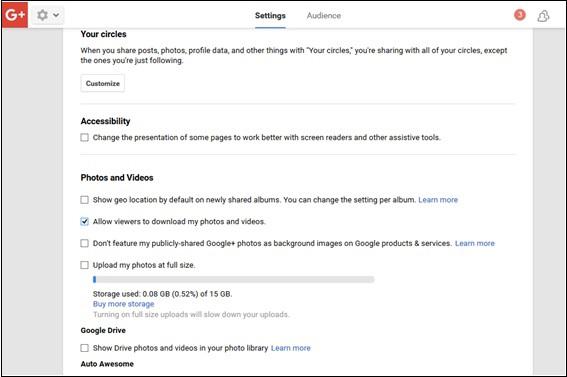
Task: Check don't feature my publicly-shared photos
Action: [84, 243]
